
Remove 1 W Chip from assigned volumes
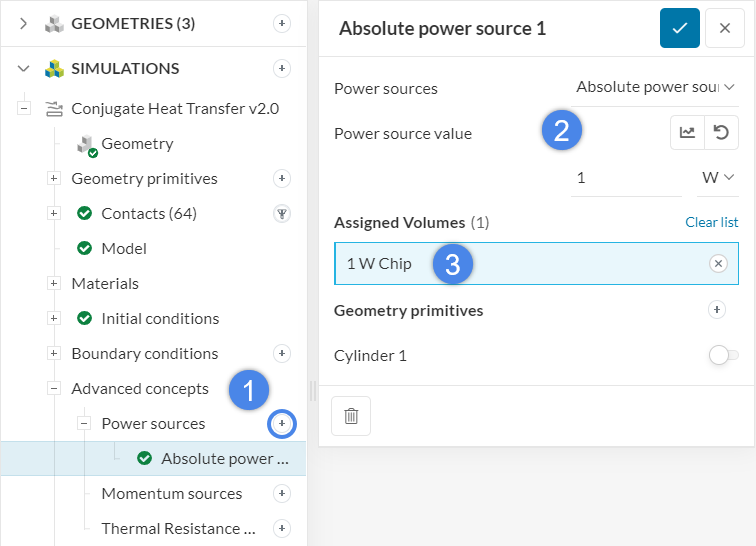718,263
